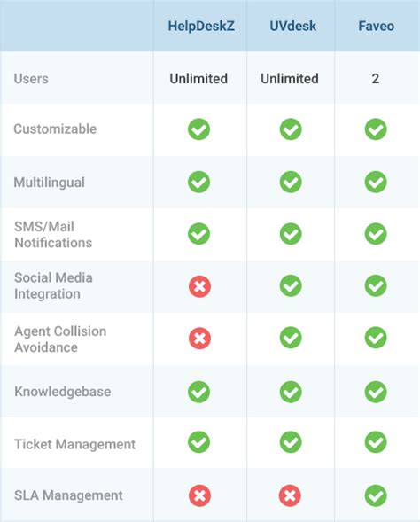The width and height of the screenshot is (420, 522).
Task: Click Faveo check for Agent Collision Avoidance
Action: pos(376,338)
